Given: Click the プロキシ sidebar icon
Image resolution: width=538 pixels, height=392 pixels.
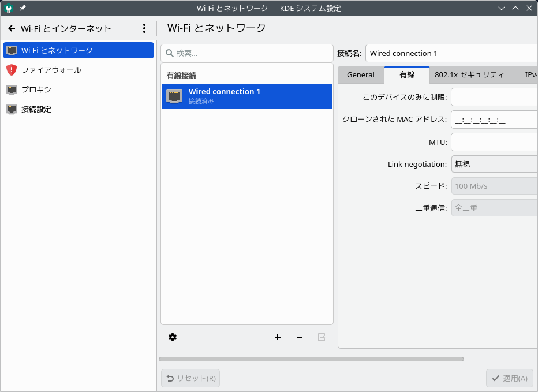Looking at the screenshot, I should click(12, 89).
